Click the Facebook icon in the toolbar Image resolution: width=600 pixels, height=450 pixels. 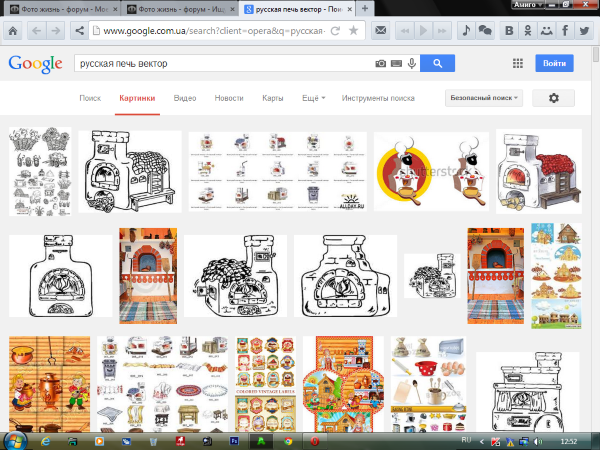coord(564,31)
